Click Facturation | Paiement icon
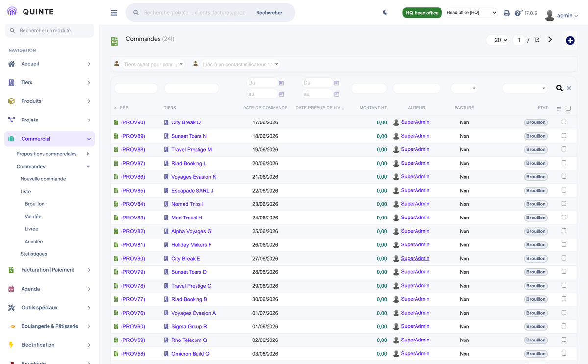Screen dimensions: 588x364 (11, 270)
